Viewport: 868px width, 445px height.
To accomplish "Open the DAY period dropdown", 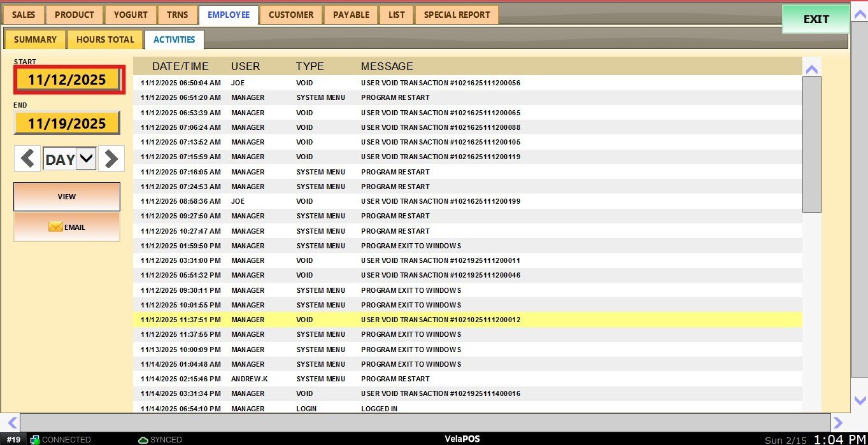I will pyautogui.click(x=86, y=159).
